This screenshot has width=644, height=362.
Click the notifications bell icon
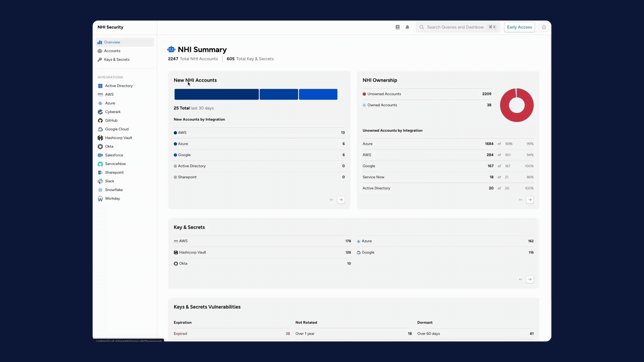(x=407, y=27)
